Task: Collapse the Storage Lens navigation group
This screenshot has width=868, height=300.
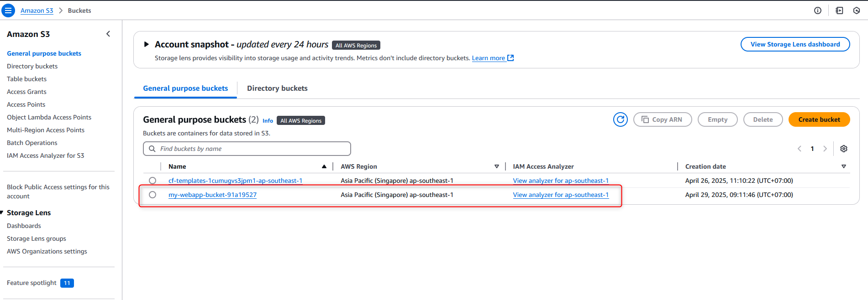Action: coord(2,213)
